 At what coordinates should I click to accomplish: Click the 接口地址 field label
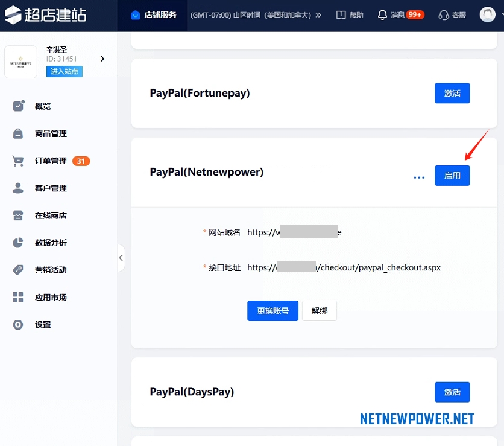224,268
